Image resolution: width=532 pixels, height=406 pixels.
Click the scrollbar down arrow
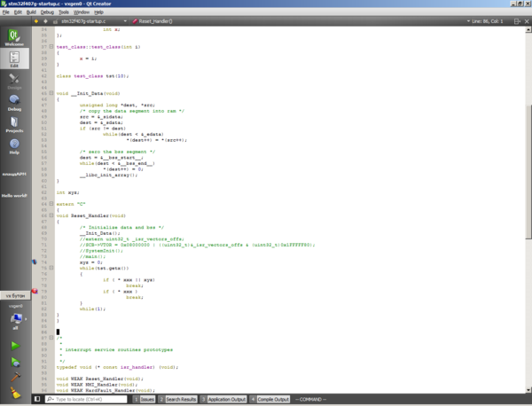pos(528,390)
